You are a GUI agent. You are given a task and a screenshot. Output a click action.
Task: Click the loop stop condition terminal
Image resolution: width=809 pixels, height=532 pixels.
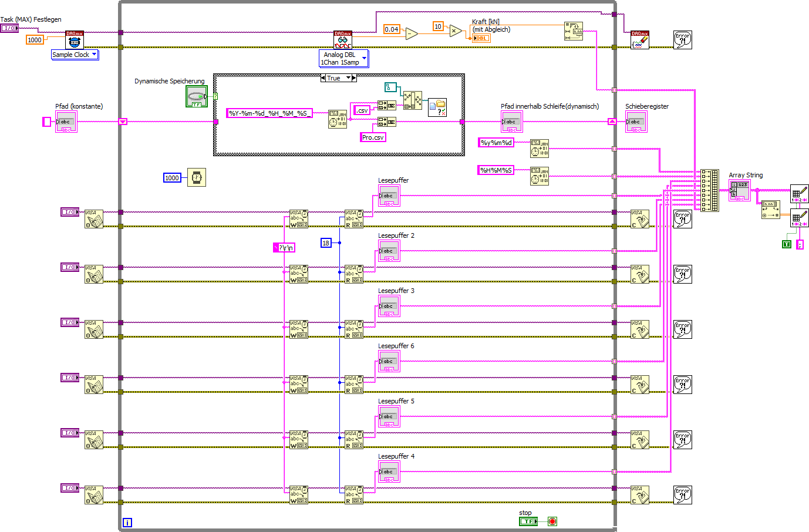pyautogui.click(x=552, y=521)
